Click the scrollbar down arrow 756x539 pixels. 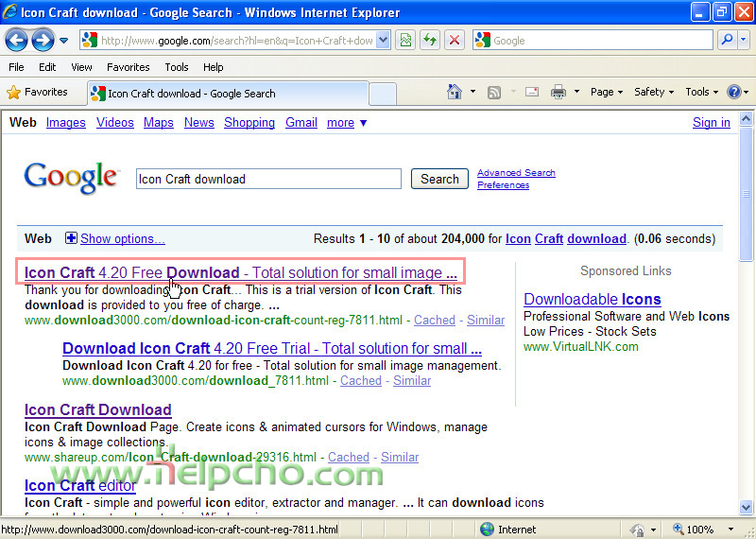coord(746,507)
